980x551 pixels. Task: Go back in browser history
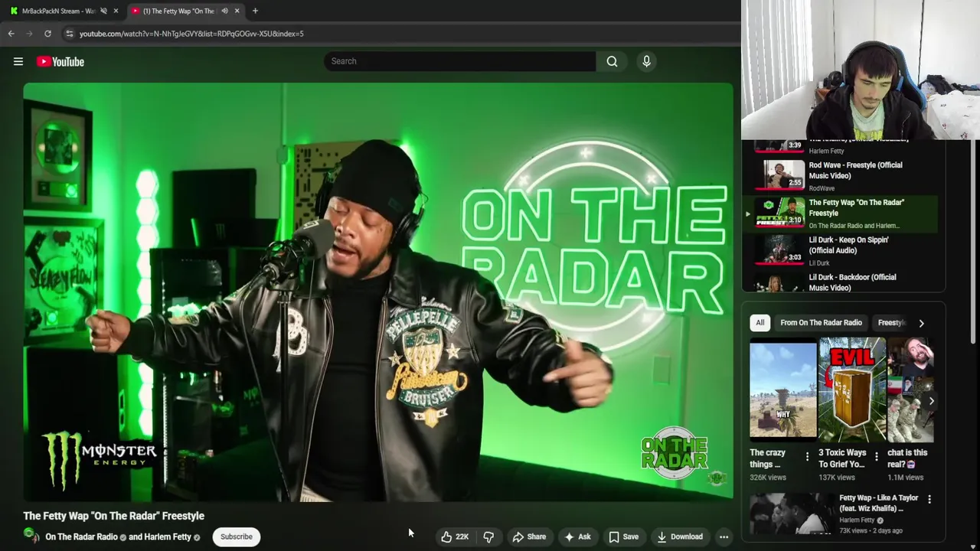[x=11, y=34]
